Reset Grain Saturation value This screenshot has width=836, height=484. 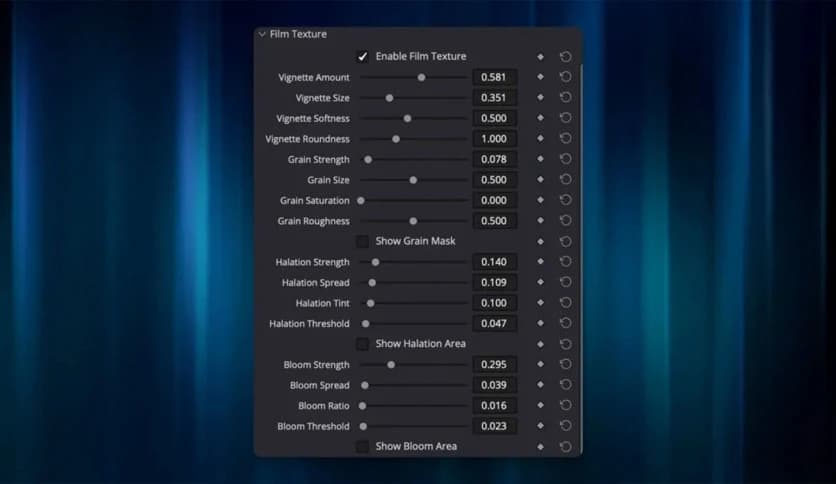pos(566,200)
